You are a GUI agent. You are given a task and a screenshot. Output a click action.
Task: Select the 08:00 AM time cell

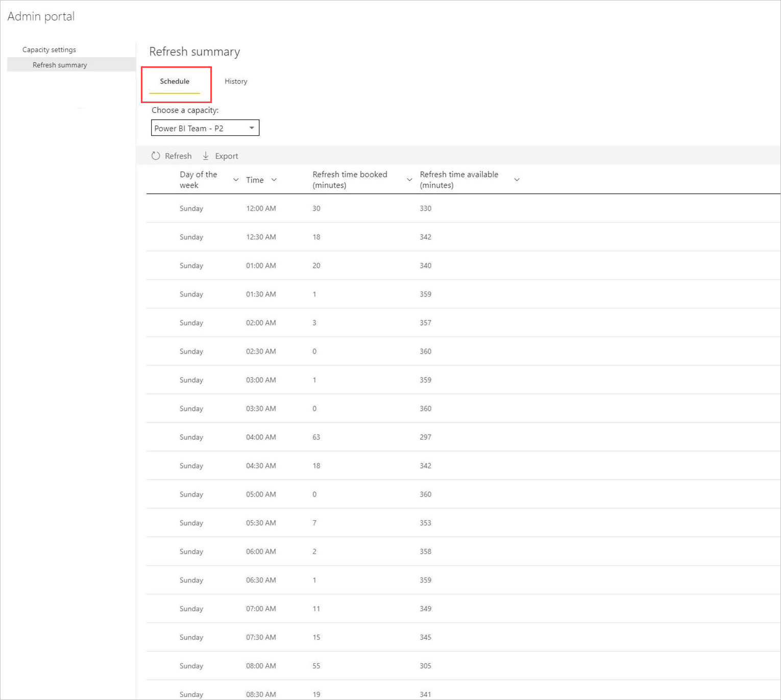[261, 665]
